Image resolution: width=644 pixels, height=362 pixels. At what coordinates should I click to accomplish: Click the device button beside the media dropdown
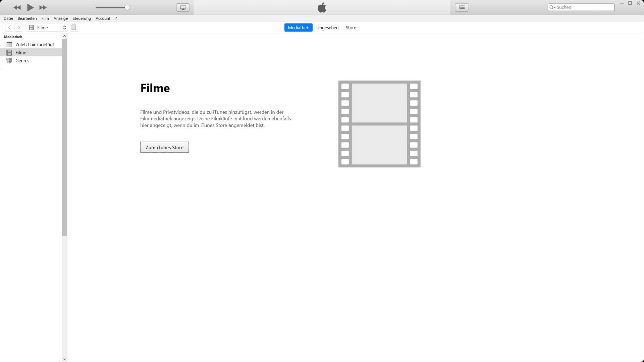(74, 28)
